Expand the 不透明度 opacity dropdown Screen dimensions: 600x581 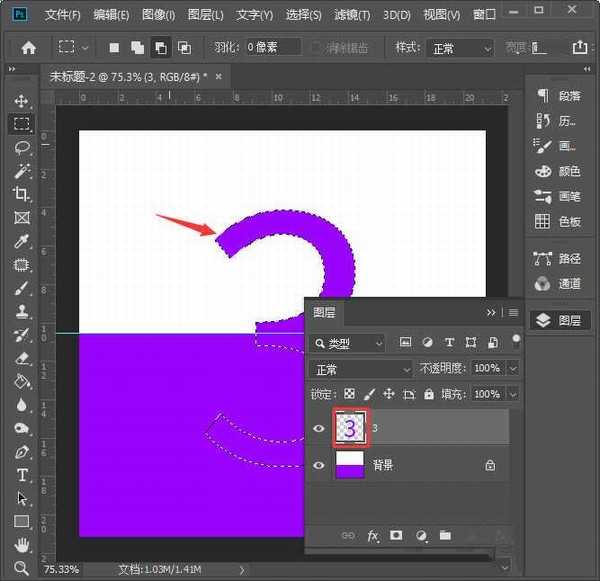click(x=513, y=368)
